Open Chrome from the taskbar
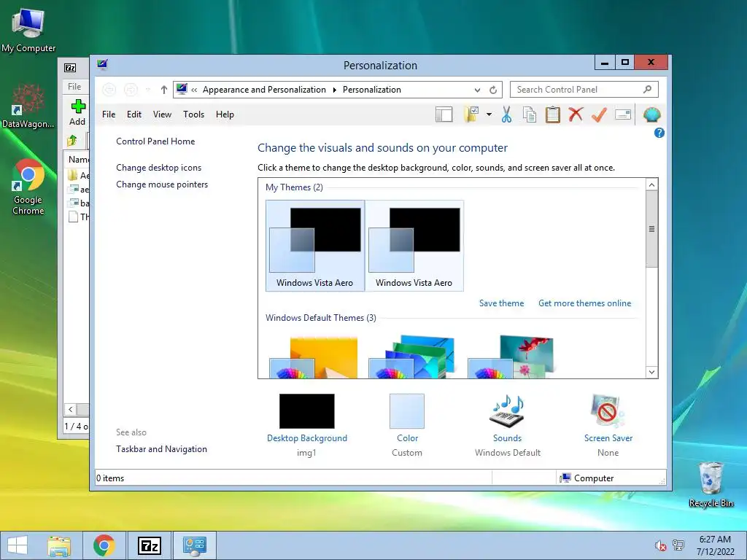 coord(104,545)
